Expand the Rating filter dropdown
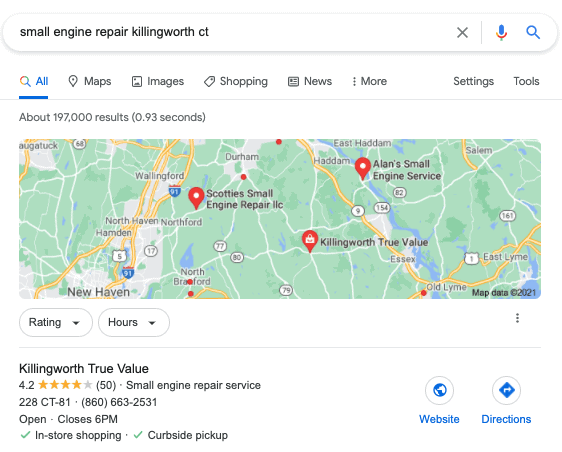Screen dimensions: 562x452 point(56,322)
